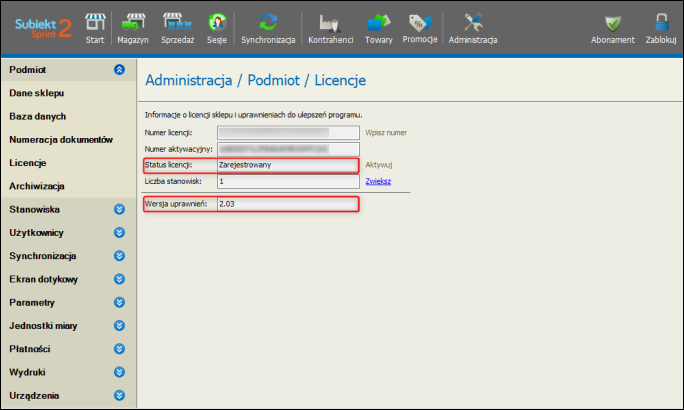Select Baza danych in the sidebar
The width and height of the screenshot is (684, 410).
pos(37,116)
